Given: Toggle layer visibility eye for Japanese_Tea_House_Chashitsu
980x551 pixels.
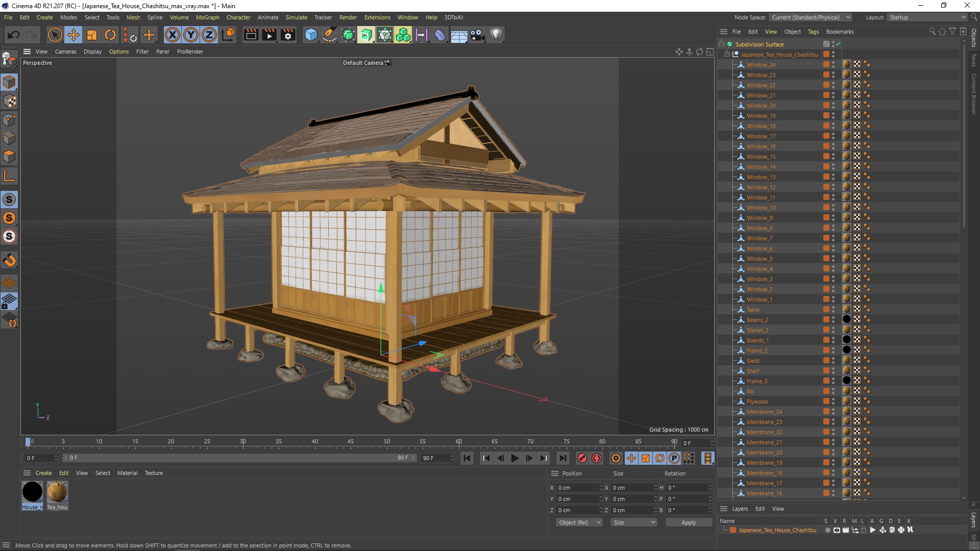Looking at the screenshot, I should (x=836, y=530).
